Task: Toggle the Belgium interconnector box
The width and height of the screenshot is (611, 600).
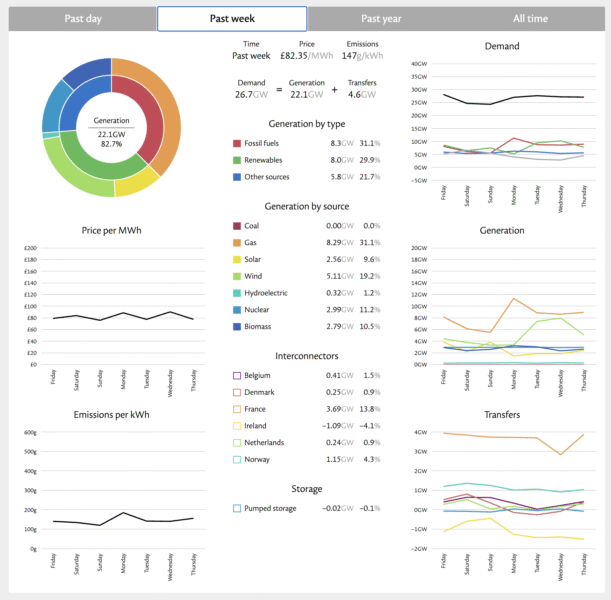Action: tap(237, 375)
